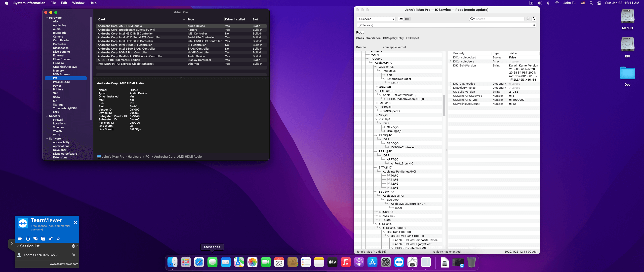Open the TeamViewer file box icon
Screen dimensions: 644x272
(x=43, y=239)
